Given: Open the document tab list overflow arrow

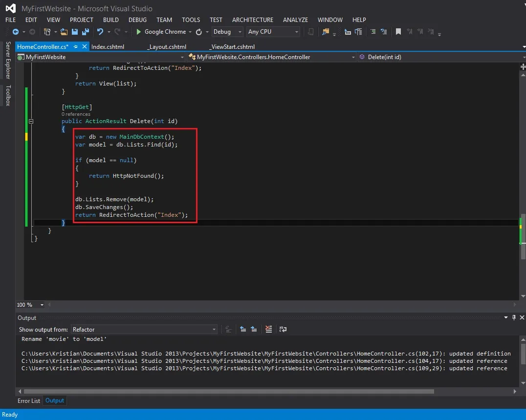Looking at the screenshot, I should (524, 47).
